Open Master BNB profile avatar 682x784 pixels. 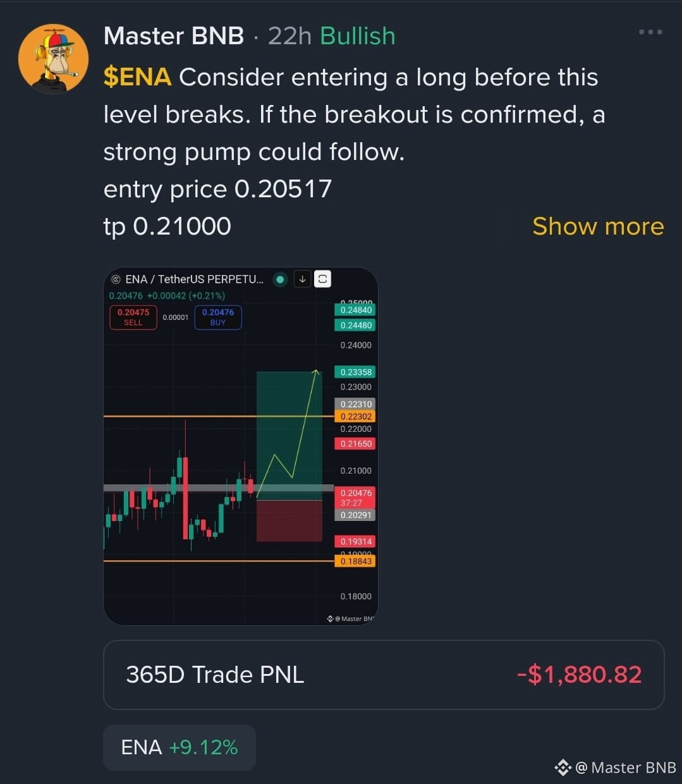point(53,59)
